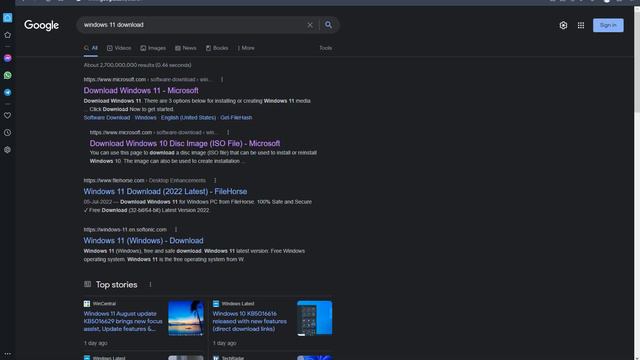640x360 pixels.
Task: Open Windows 10 KB5016616 released story
Action: 250,321
